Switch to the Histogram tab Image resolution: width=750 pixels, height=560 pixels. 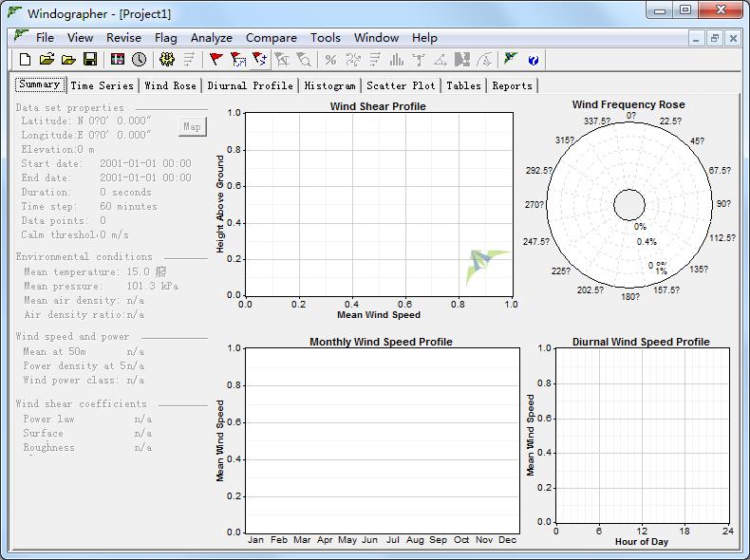tap(329, 85)
